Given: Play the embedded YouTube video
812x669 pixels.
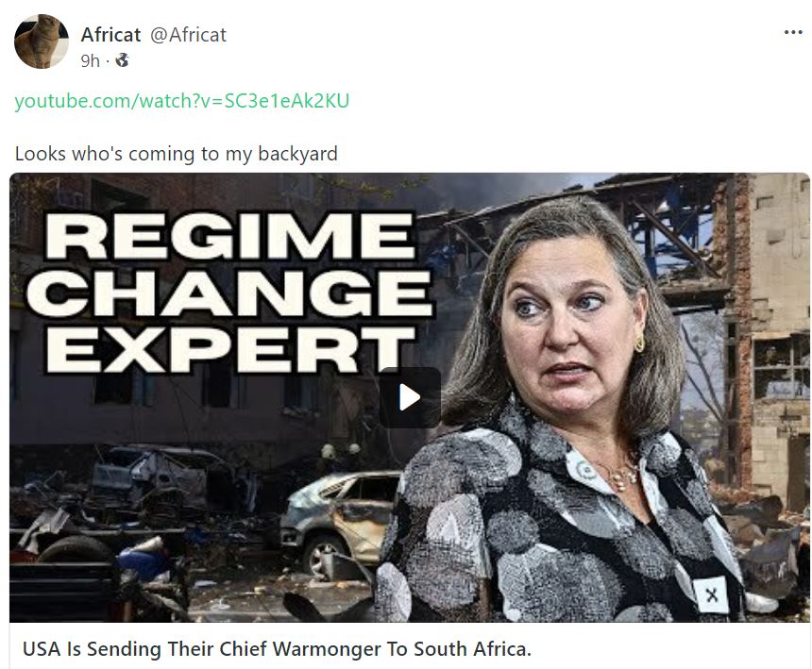Looking at the screenshot, I should point(410,397).
